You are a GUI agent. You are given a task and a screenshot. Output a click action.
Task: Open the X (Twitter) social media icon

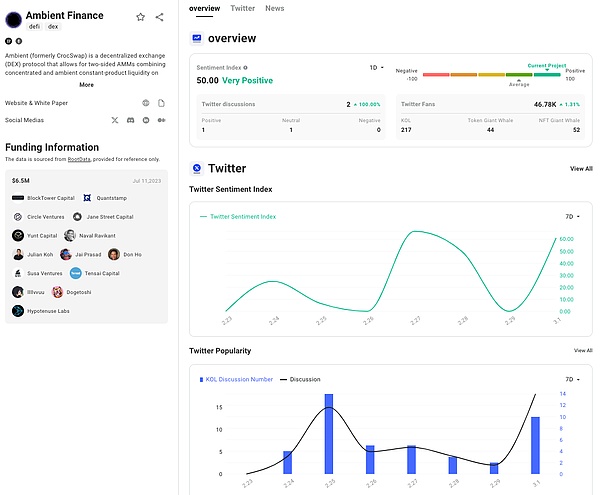115,120
